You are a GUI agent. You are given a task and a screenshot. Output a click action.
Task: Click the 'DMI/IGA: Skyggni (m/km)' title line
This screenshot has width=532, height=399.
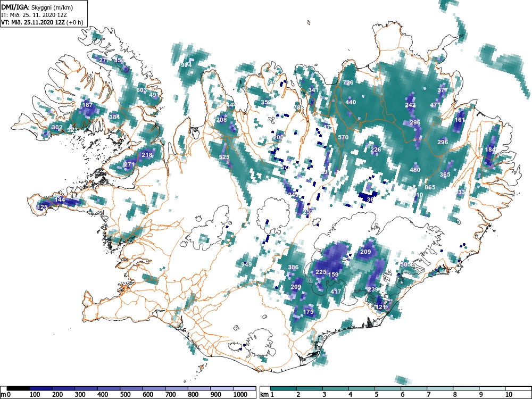pos(37,7)
